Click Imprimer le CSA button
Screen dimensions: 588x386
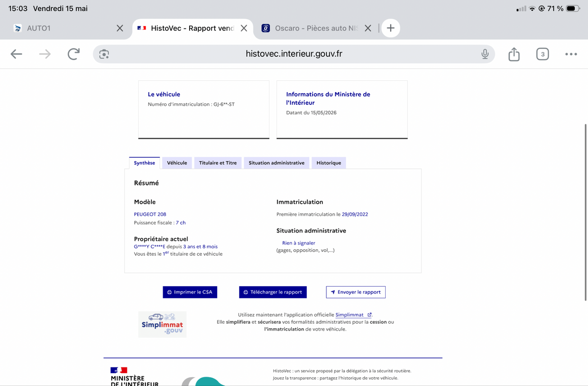tap(190, 292)
